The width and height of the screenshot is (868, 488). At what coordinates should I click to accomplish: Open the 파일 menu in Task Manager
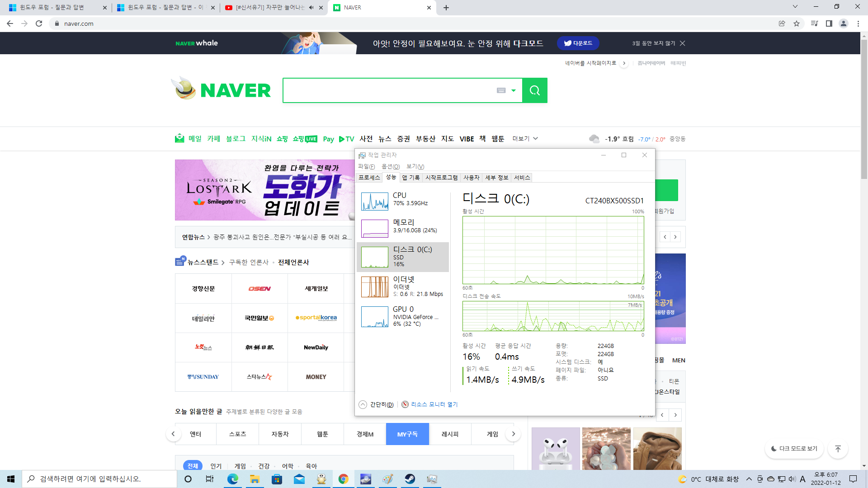(366, 167)
